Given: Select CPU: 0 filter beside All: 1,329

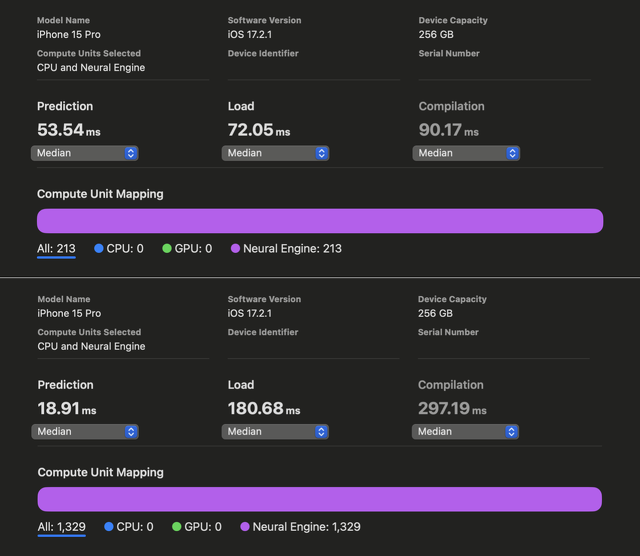Looking at the screenshot, I should (x=135, y=527).
